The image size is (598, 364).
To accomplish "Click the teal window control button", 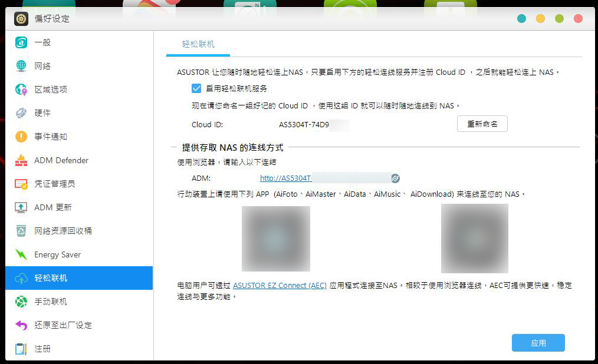I will 521,19.
